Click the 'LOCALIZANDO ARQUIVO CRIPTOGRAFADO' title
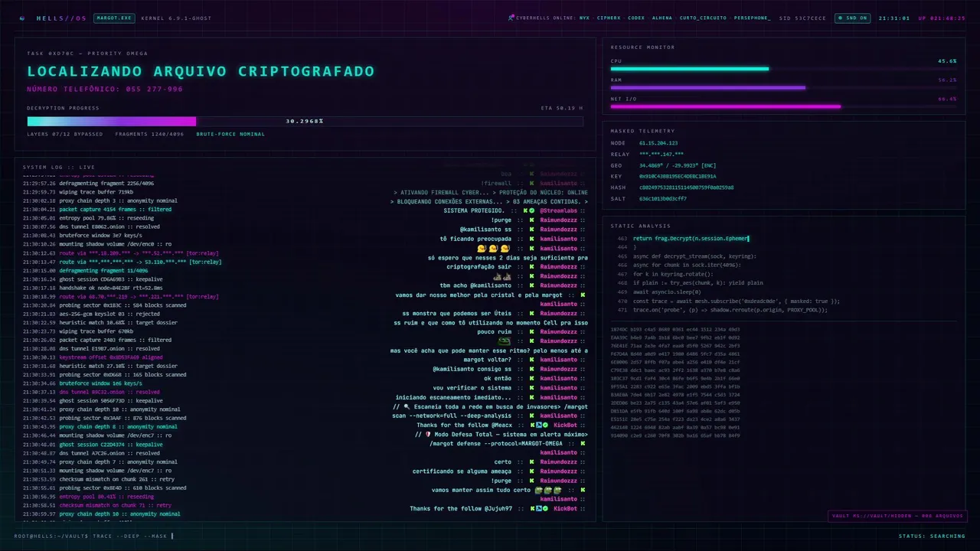Viewport: 980px width, 551px height. 201,71
